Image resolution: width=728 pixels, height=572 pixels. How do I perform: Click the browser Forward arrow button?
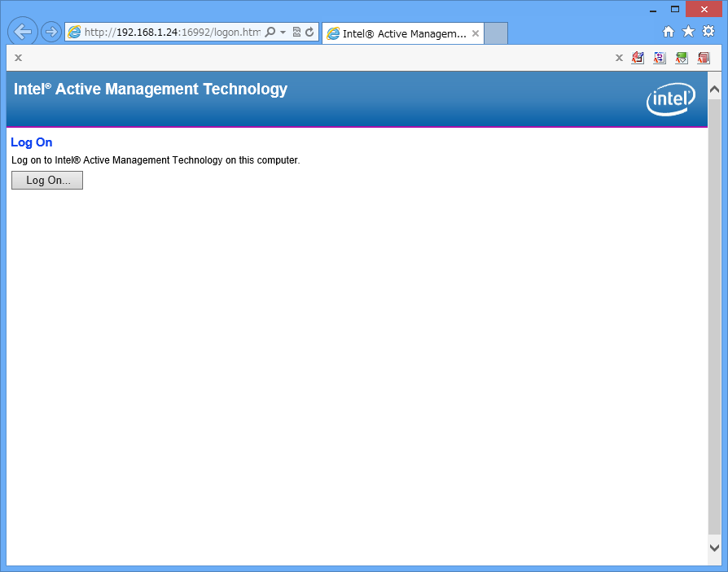tap(51, 32)
